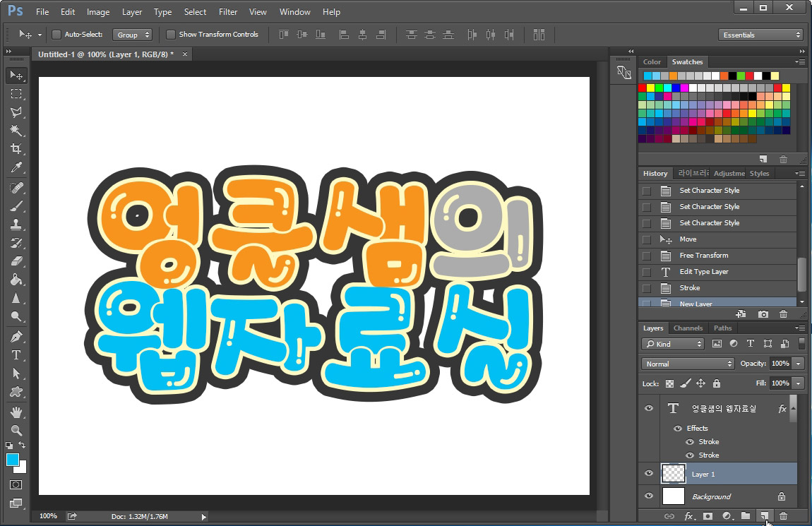The height and width of the screenshot is (526, 812).
Task: Select the Move tool in toolbox
Action: pos(16,76)
